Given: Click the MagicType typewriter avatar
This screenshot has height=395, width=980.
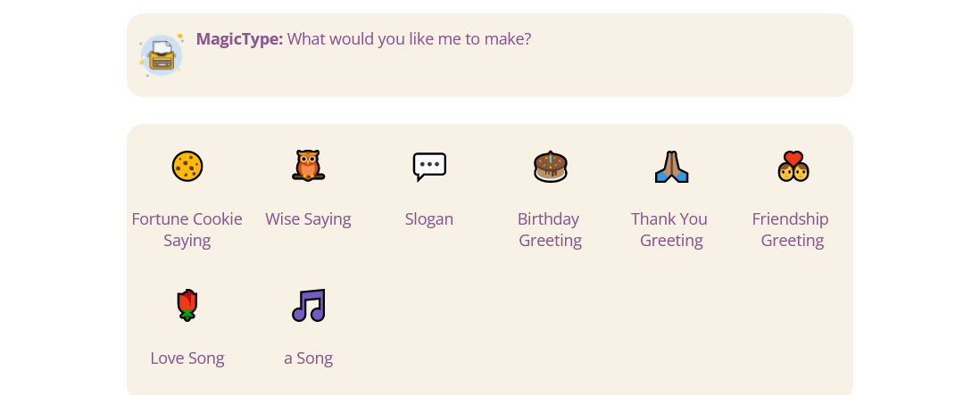Looking at the screenshot, I should (162, 55).
